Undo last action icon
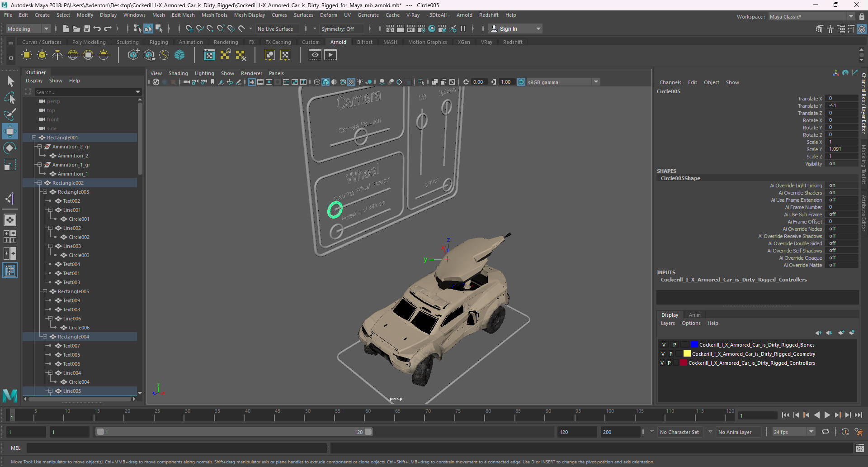 [97, 29]
